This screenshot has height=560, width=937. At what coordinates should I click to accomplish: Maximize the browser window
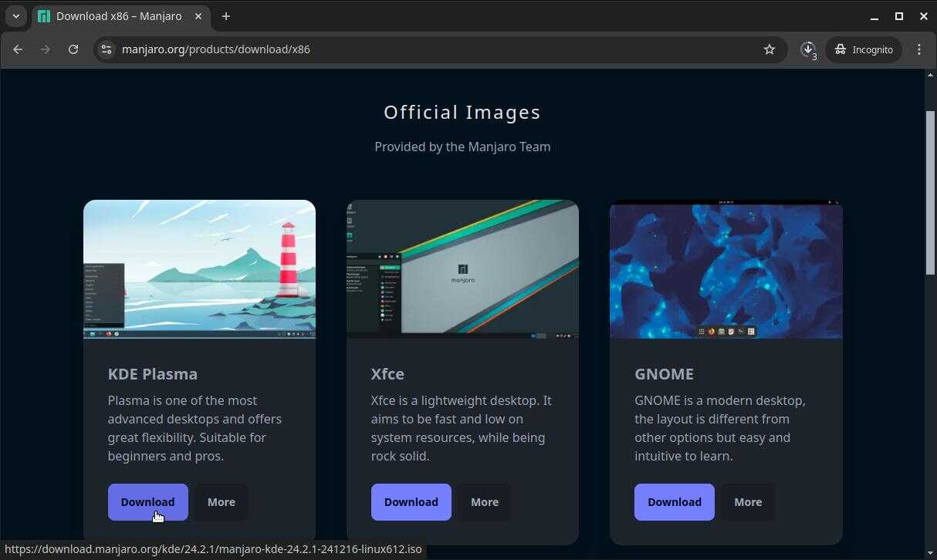point(899,16)
